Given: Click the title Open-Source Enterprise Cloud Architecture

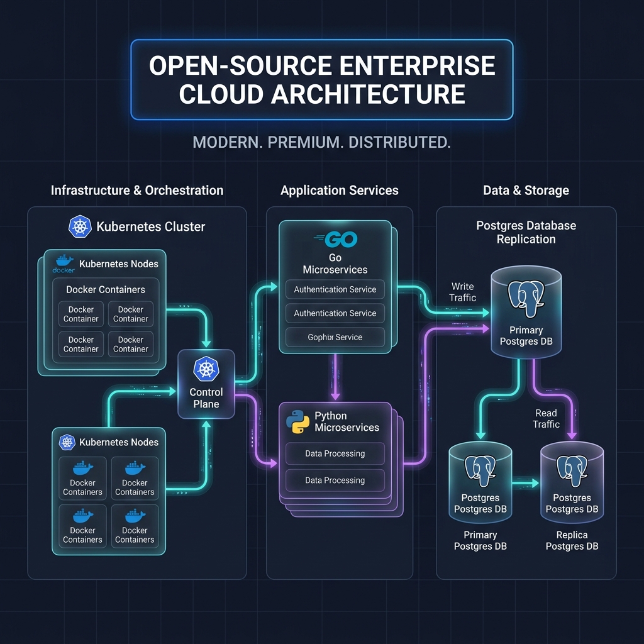Looking at the screenshot, I should 322,80.
